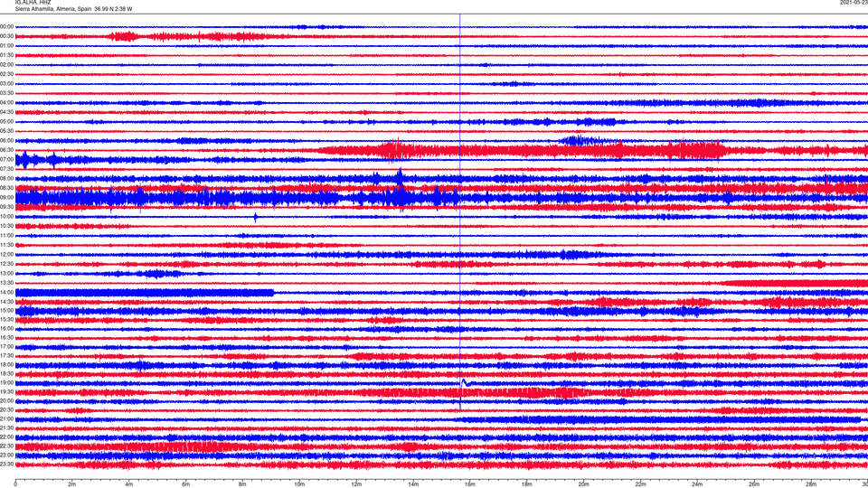Click the 16m tick label on time axis
The image size is (868, 488).
[x=470, y=484]
